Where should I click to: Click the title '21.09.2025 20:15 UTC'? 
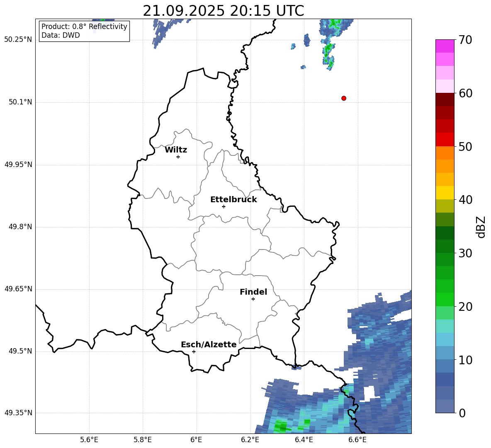223,11
